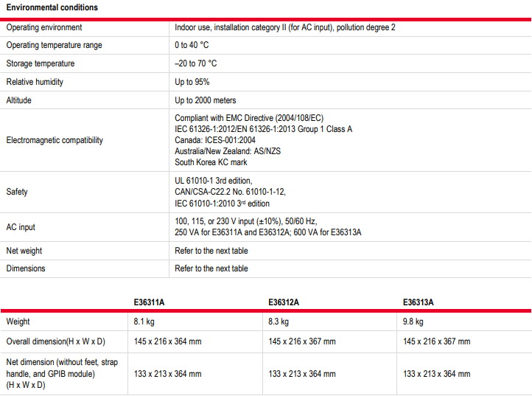532x396 pixels.
Task: Select the Storage temperature label
Action: click(41, 63)
